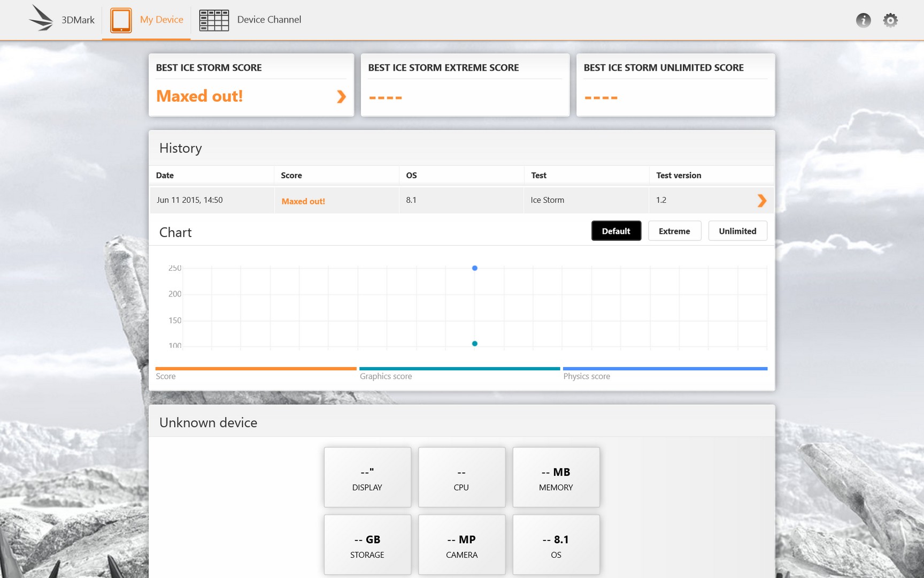Open settings gear icon
Viewport: 924px width, 578px height.
coord(890,20)
